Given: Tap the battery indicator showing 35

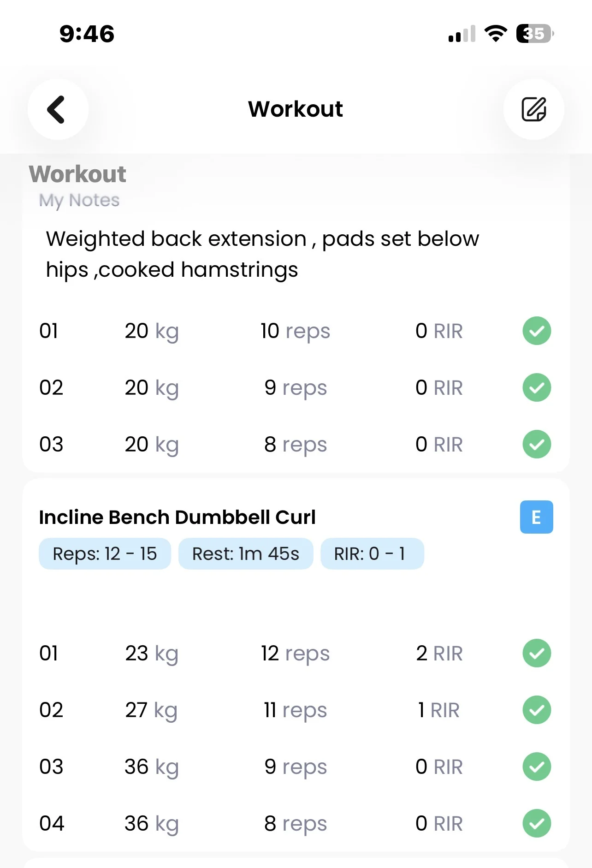Looking at the screenshot, I should [x=534, y=34].
